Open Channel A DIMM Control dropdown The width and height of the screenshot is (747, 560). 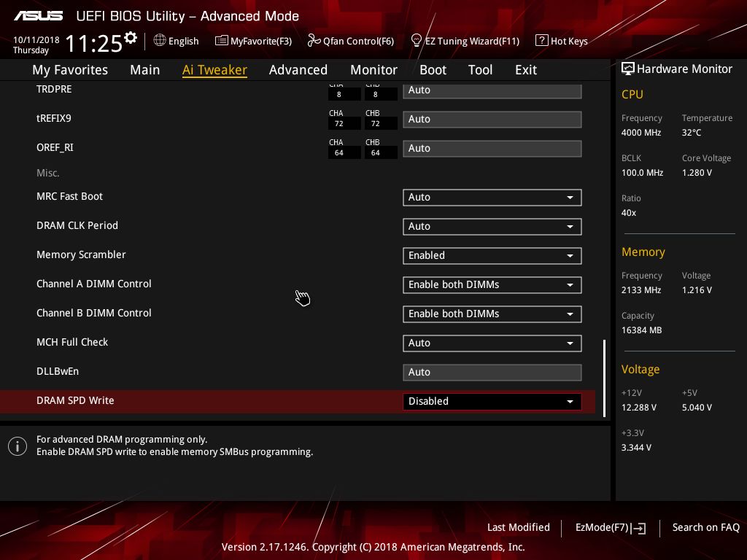[492, 285]
